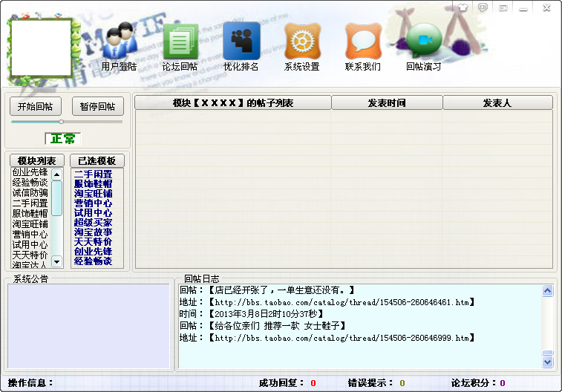This screenshot has width=562, height=392.
Task: Minimize the window
Action: click(523, 8)
